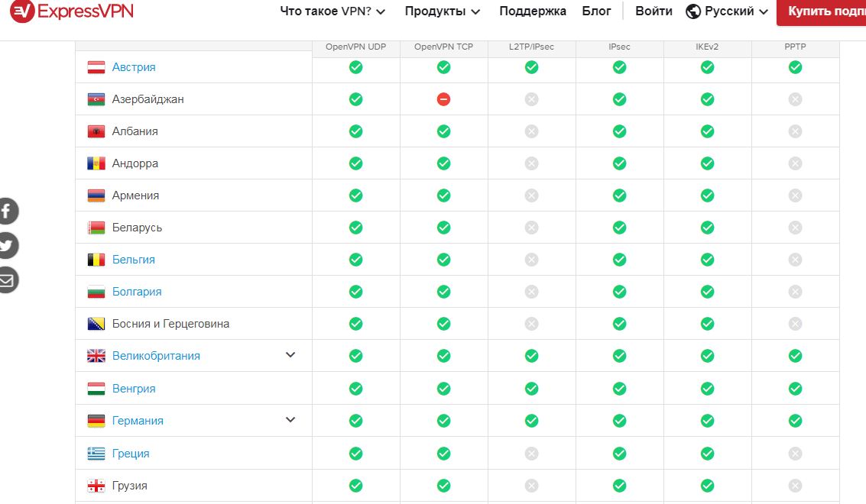Click the Войти login link

[654, 11]
